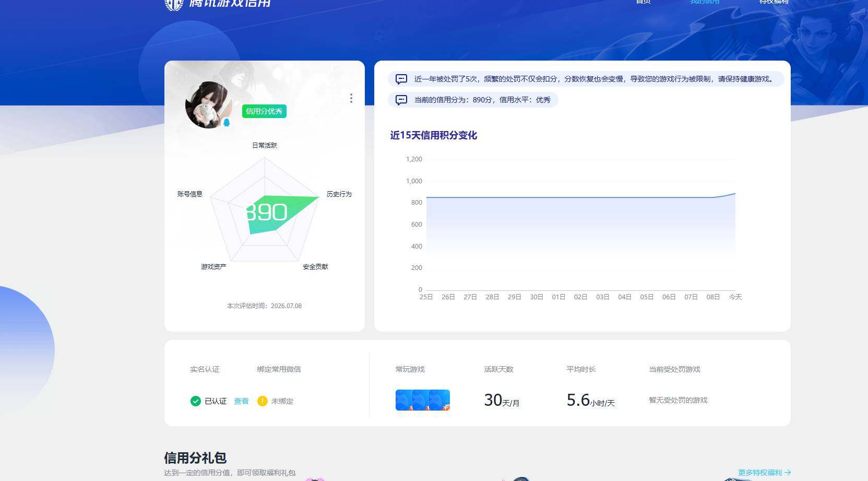Click the 当前的信用分为：890分 notice text

482,100
